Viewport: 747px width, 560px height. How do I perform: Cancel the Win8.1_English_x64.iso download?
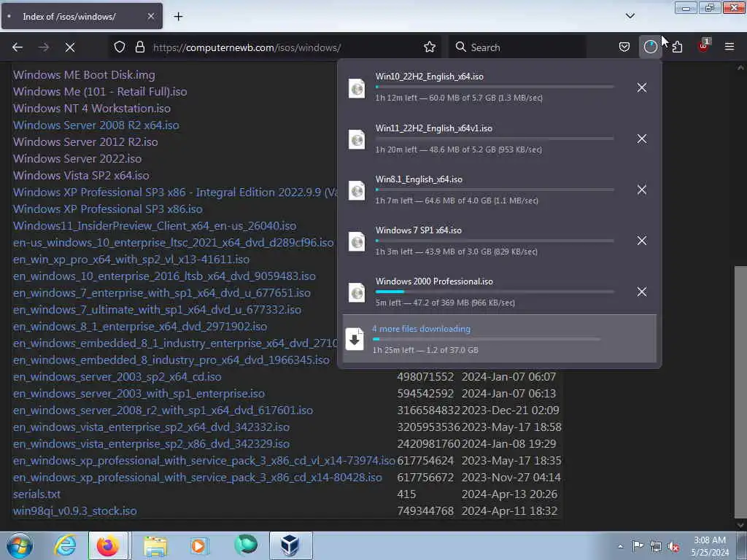pos(642,190)
